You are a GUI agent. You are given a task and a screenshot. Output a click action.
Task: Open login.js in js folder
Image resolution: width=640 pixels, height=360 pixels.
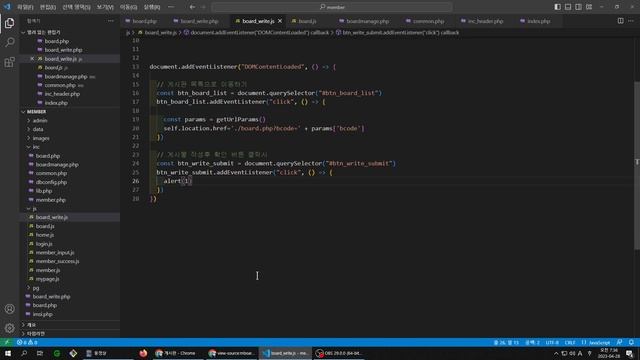44,244
